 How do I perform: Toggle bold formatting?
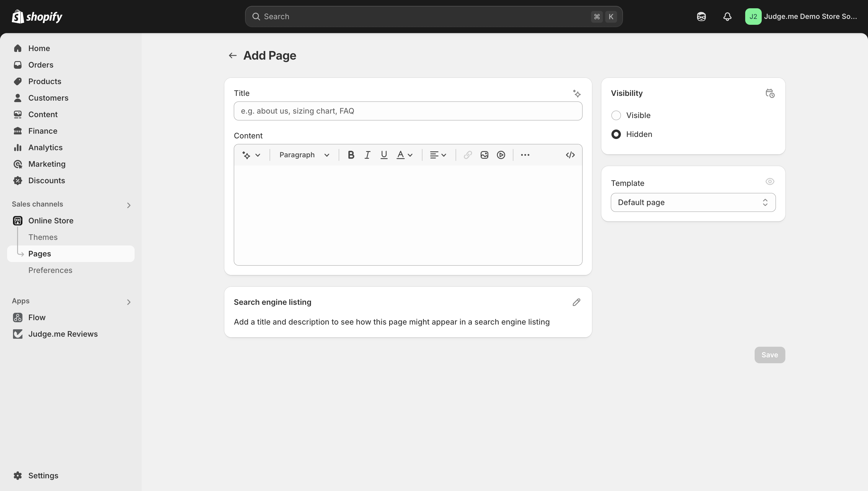tap(351, 155)
